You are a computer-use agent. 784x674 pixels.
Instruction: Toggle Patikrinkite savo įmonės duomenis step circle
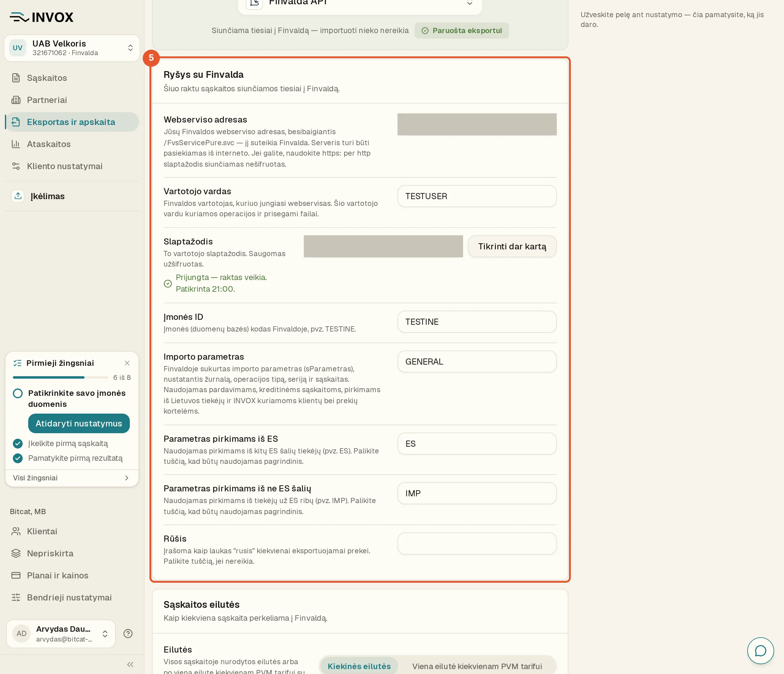pyautogui.click(x=18, y=393)
